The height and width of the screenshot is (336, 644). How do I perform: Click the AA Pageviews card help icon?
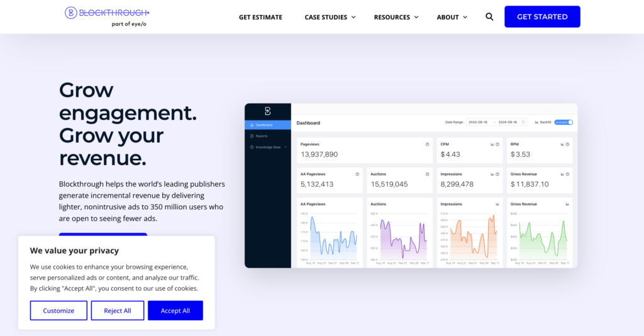pyautogui.click(x=357, y=175)
